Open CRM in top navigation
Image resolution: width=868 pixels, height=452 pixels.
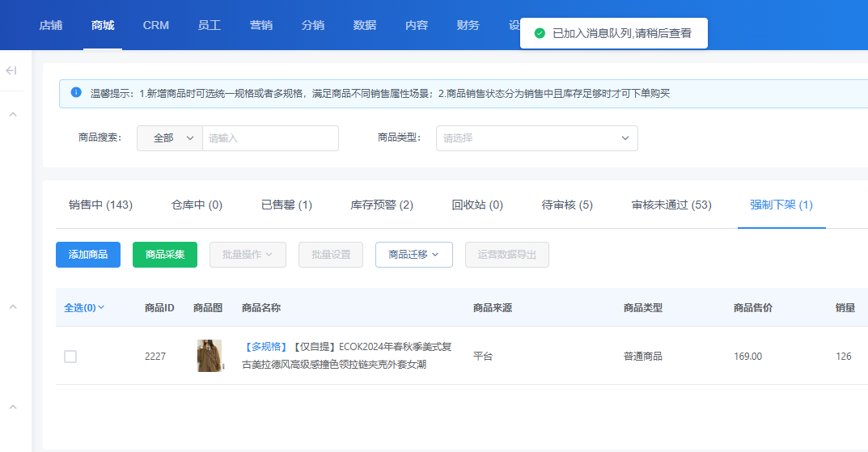pyautogui.click(x=156, y=25)
